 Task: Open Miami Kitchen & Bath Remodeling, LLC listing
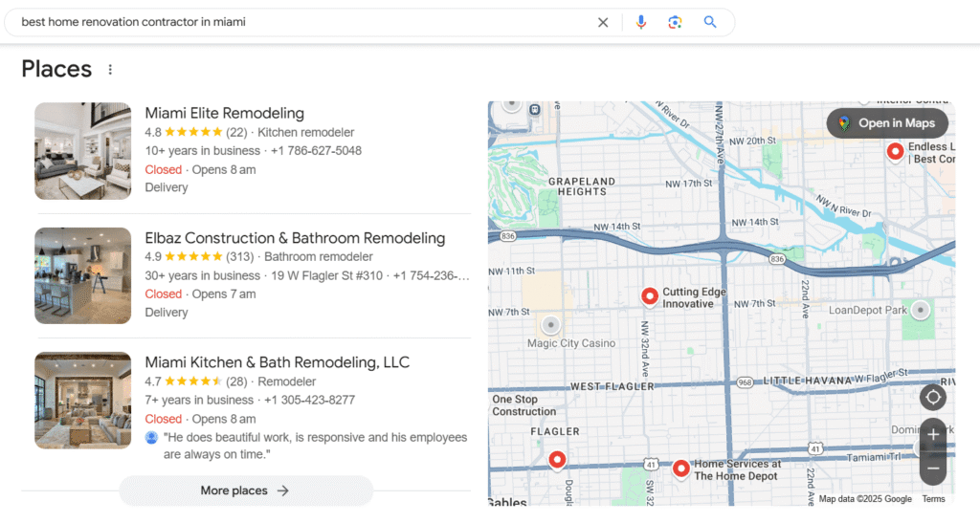click(x=277, y=362)
